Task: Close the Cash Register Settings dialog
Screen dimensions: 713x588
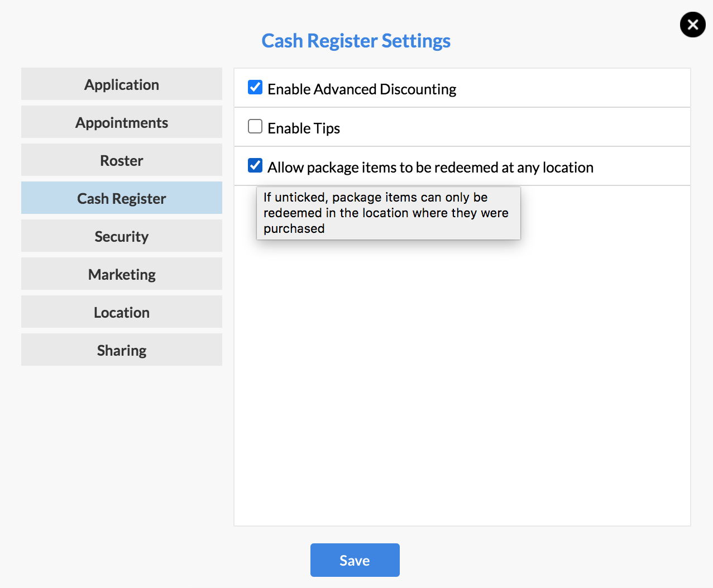Action: click(692, 25)
